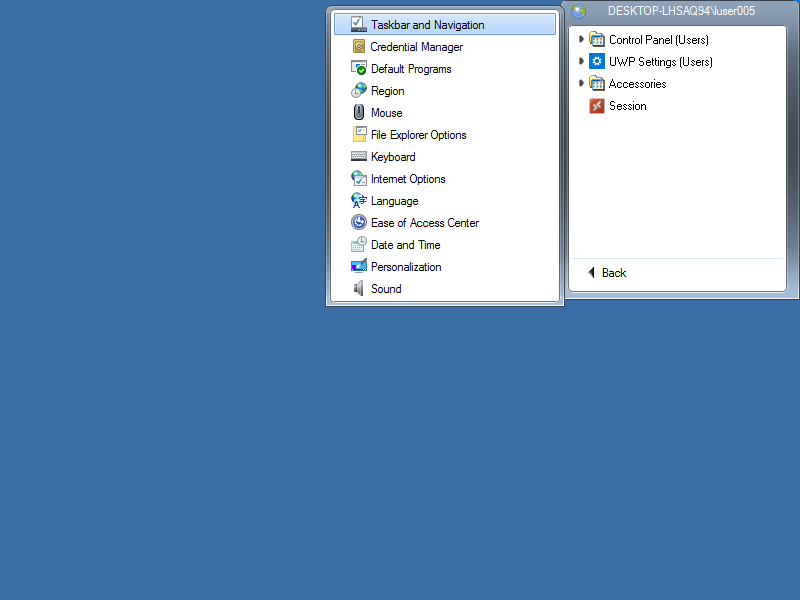The width and height of the screenshot is (800, 600).
Task: Click the Sound speaker icon
Action: click(x=359, y=289)
